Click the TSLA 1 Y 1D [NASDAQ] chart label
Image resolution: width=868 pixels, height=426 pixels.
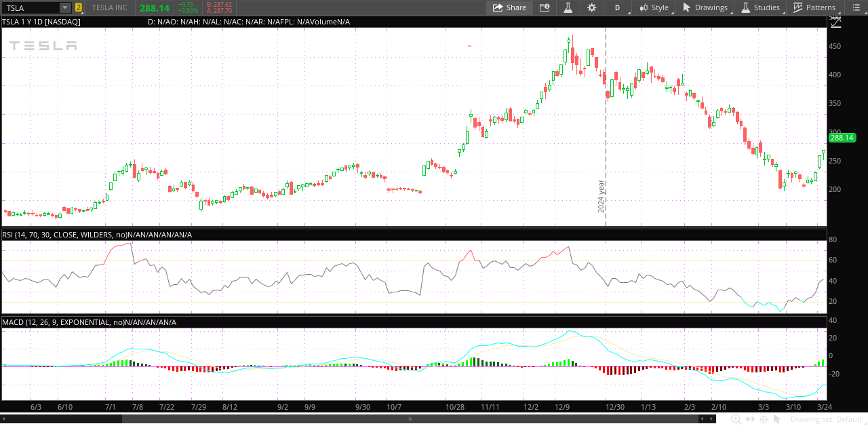(41, 22)
